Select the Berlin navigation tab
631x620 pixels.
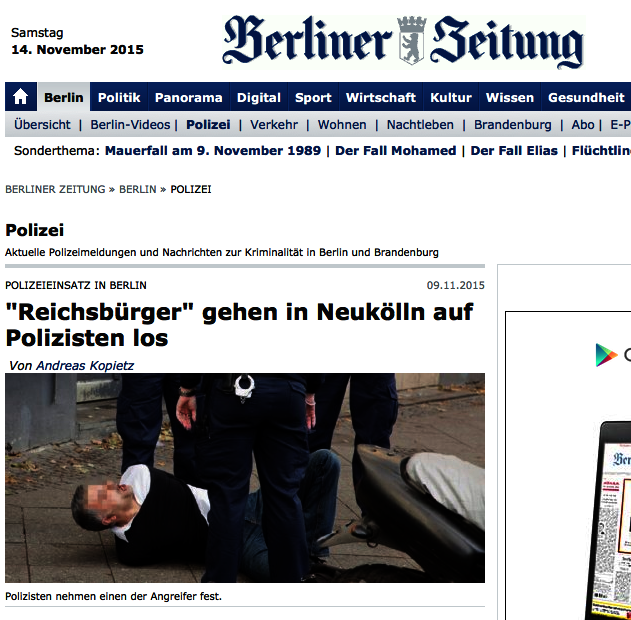pyautogui.click(x=64, y=97)
